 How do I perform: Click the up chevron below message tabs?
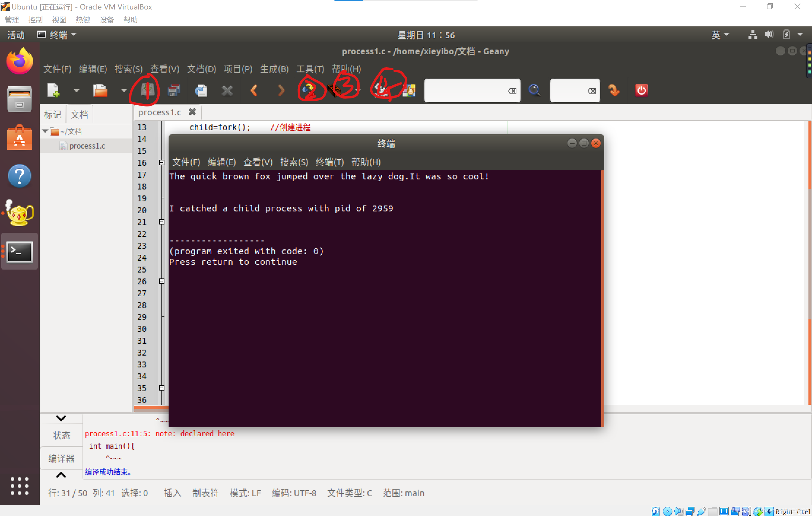coord(61,475)
